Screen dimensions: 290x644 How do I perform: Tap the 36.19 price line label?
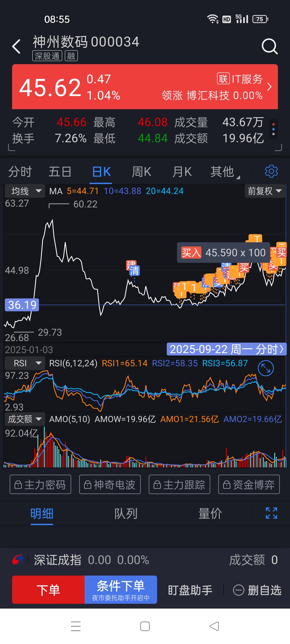point(22,305)
